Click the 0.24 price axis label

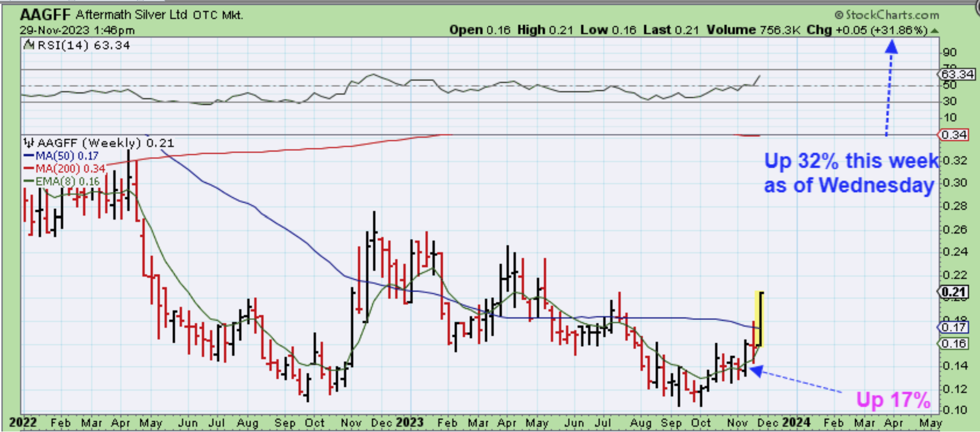pyautogui.click(x=954, y=252)
